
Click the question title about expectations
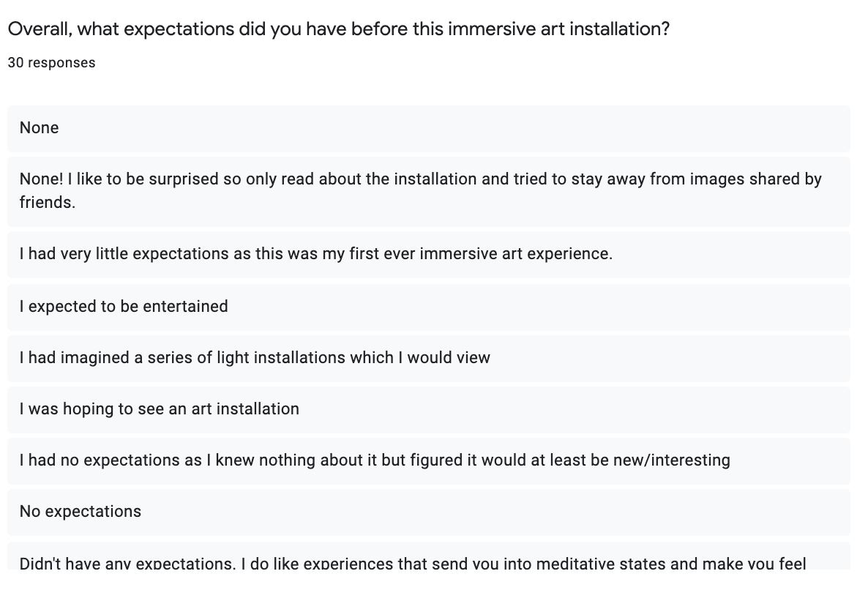[x=337, y=30]
